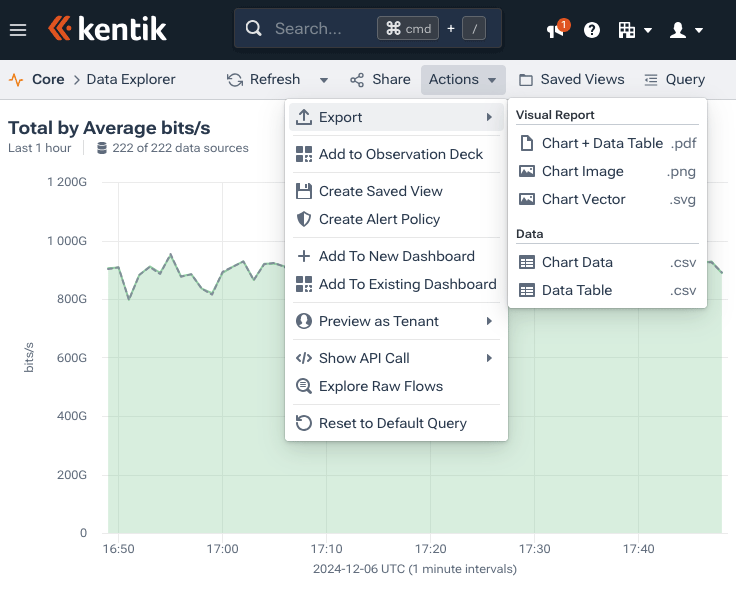The width and height of the screenshot is (736, 592).
Task: Select Add to Observation Deck
Action: (x=400, y=154)
